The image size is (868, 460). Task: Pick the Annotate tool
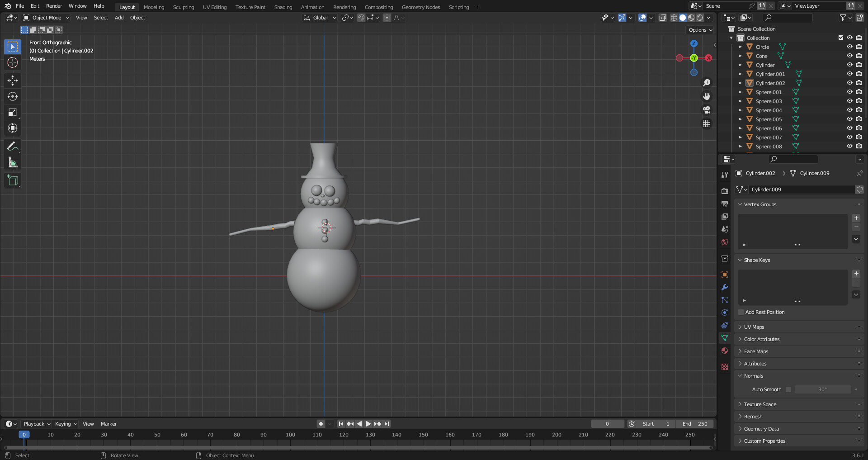pyautogui.click(x=12, y=146)
